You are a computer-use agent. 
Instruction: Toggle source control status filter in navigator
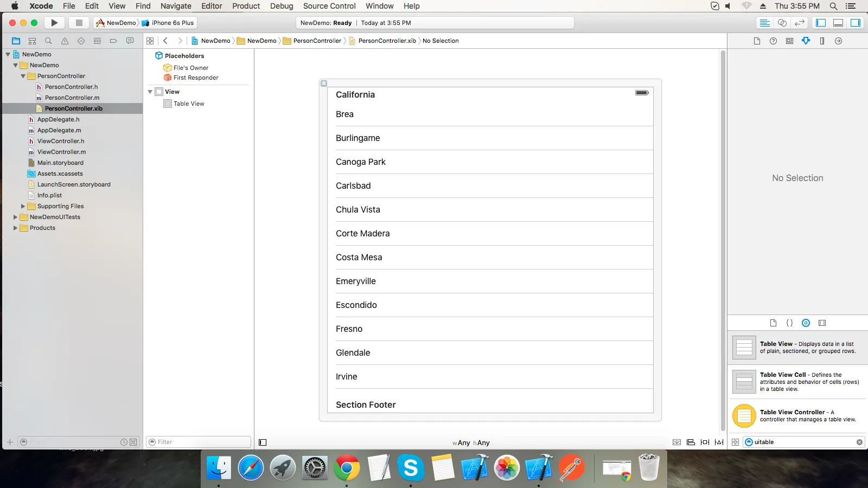pos(133,442)
